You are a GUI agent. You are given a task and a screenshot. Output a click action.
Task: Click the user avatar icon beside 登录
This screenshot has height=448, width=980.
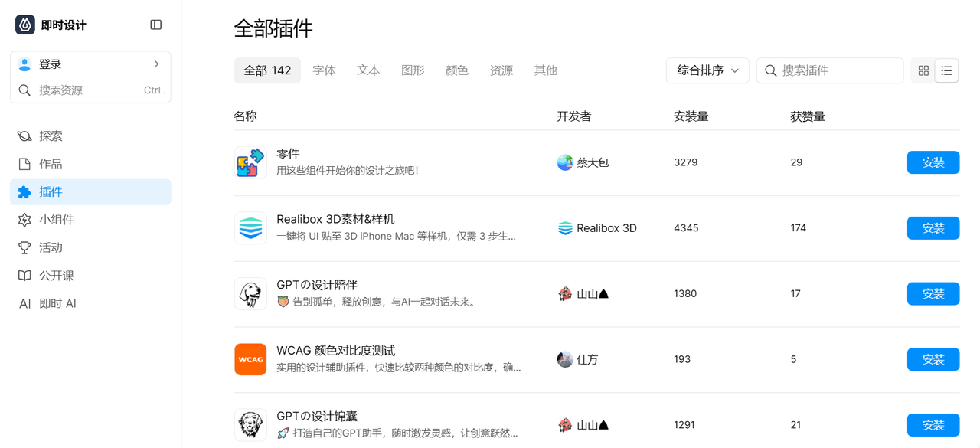tap(24, 64)
